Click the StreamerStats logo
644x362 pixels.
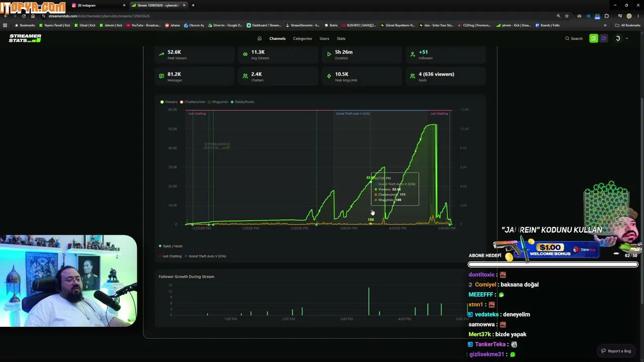pos(25,38)
